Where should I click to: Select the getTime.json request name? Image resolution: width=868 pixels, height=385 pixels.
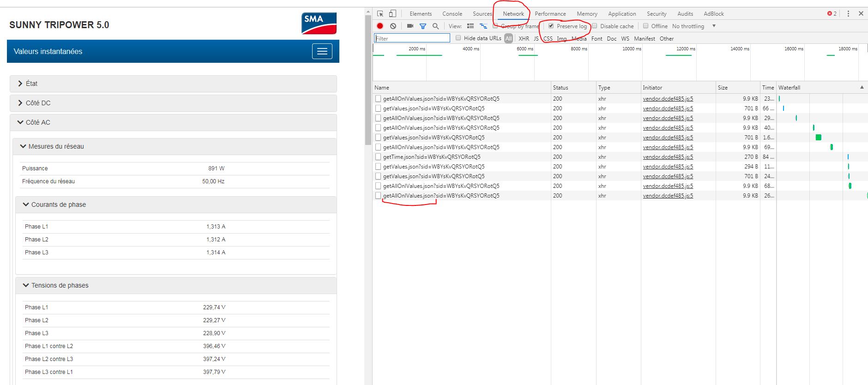coord(432,157)
